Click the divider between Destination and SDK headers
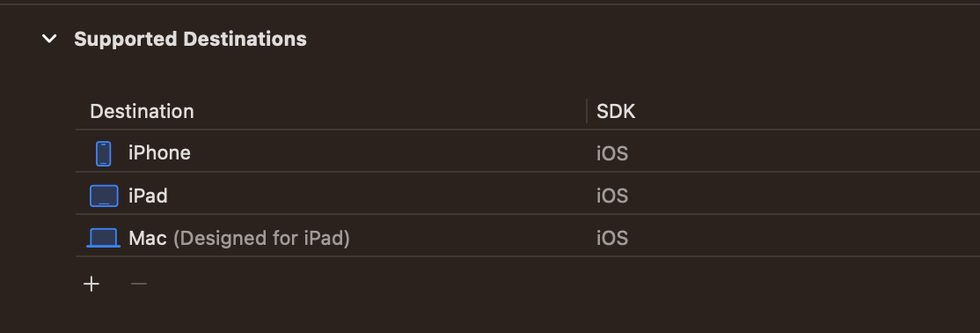The height and width of the screenshot is (333, 980). click(x=587, y=111)
